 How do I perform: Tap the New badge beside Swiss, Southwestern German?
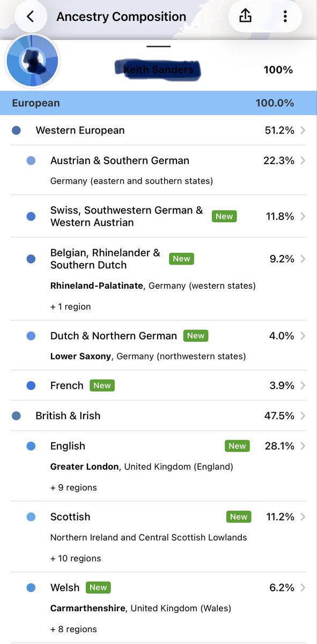pos(224,216)
